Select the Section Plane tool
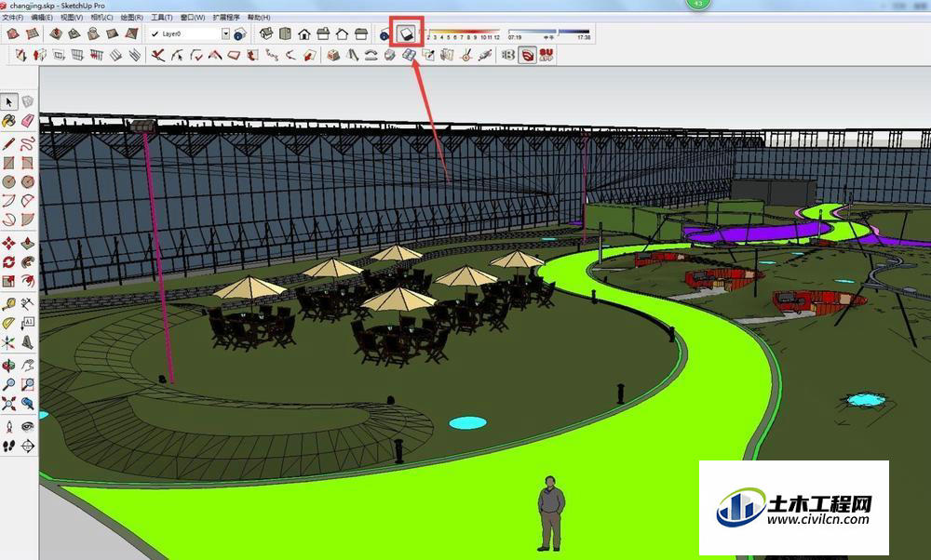This screenshot has height=560, width=931. 28,446
